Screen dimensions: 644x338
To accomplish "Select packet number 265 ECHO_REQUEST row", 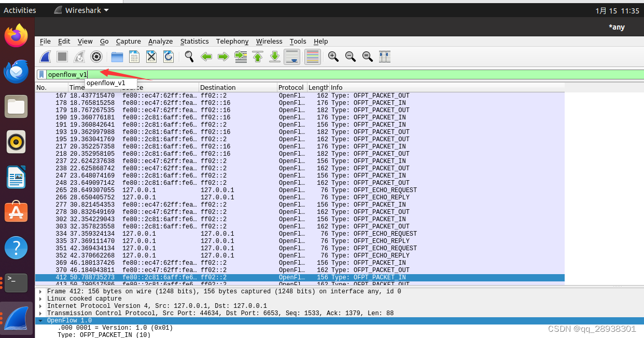I will (x=300, y=190).
